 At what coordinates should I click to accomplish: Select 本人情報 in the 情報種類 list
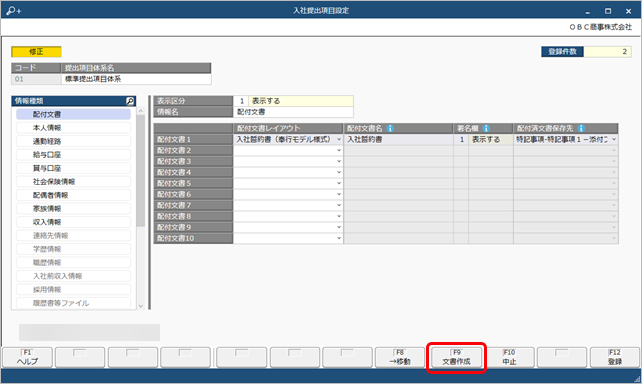[73, 128]
